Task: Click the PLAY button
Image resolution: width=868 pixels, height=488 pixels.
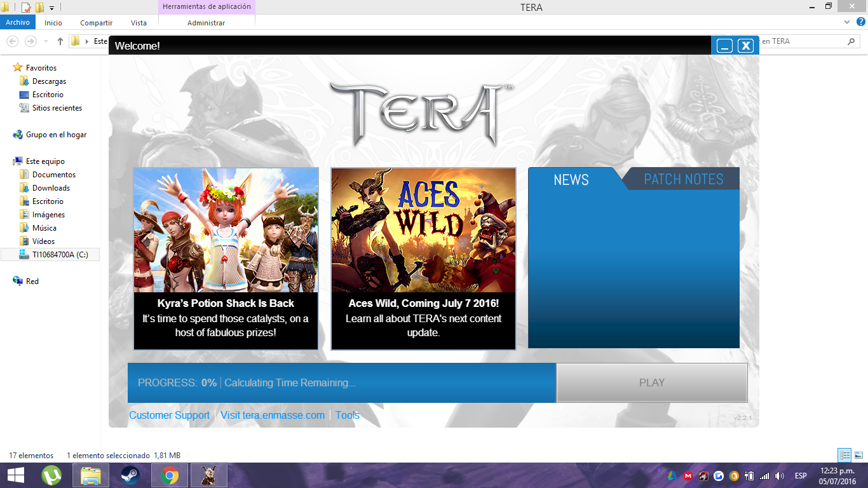Action: point(652,383)
